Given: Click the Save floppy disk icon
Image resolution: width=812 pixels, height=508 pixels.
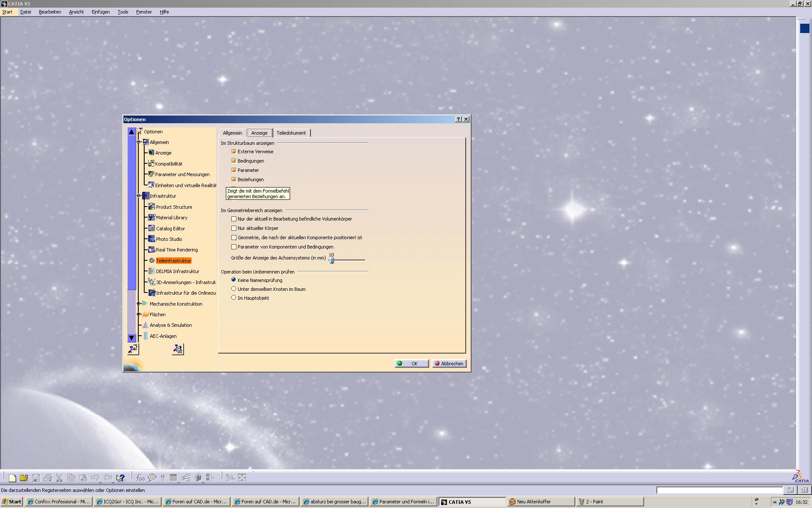Looking at the screenshot, I should pyautogui.click(x=36, y=478).
